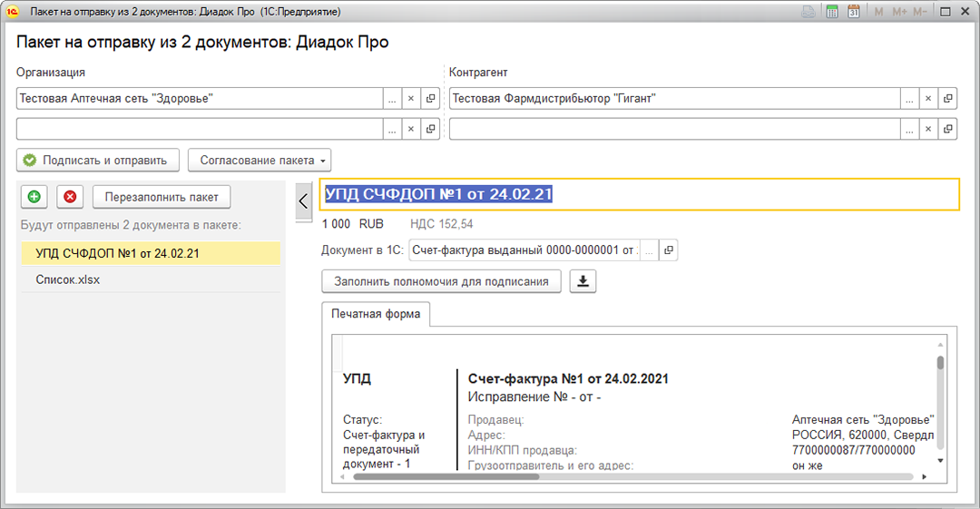The image size is (980, 509).
Task: Expand the Согласование пакета dropdown
Action: [x=260, y=161]
